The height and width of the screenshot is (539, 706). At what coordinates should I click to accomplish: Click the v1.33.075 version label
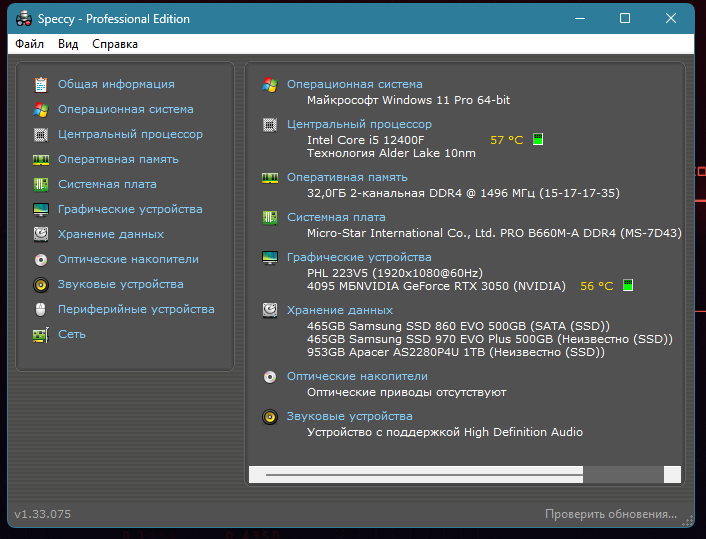[43, 514]
